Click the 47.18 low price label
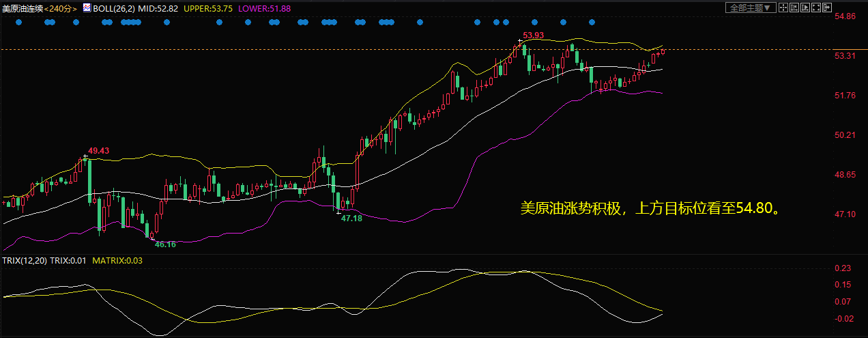Viewport: 868px width, 338px height. [351, 219]
